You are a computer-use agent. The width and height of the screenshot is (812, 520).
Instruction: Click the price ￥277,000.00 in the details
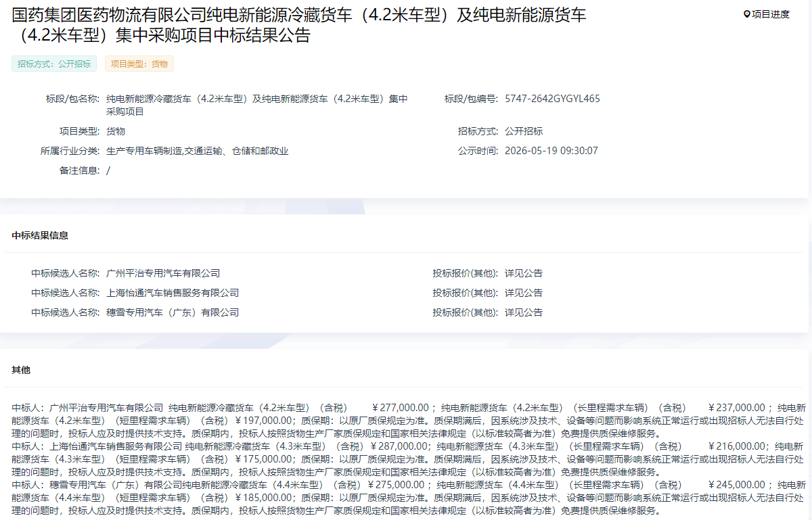[401, 408]
